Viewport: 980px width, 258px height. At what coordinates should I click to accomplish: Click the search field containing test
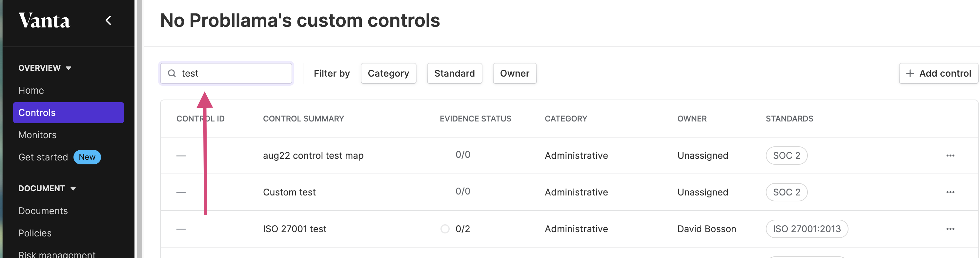point(226,73)
